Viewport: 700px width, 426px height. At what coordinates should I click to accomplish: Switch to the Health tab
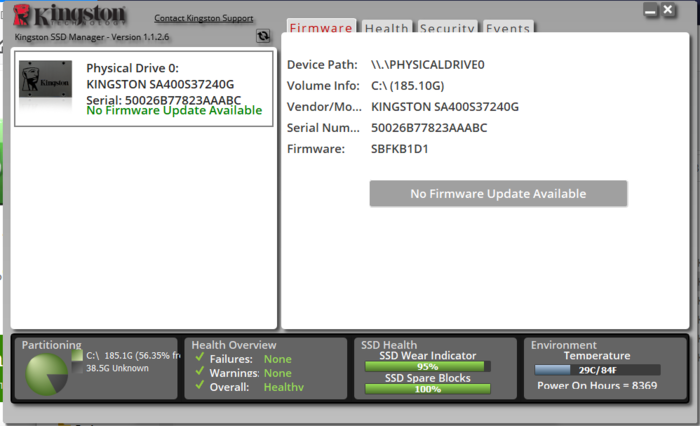point(386,29)
